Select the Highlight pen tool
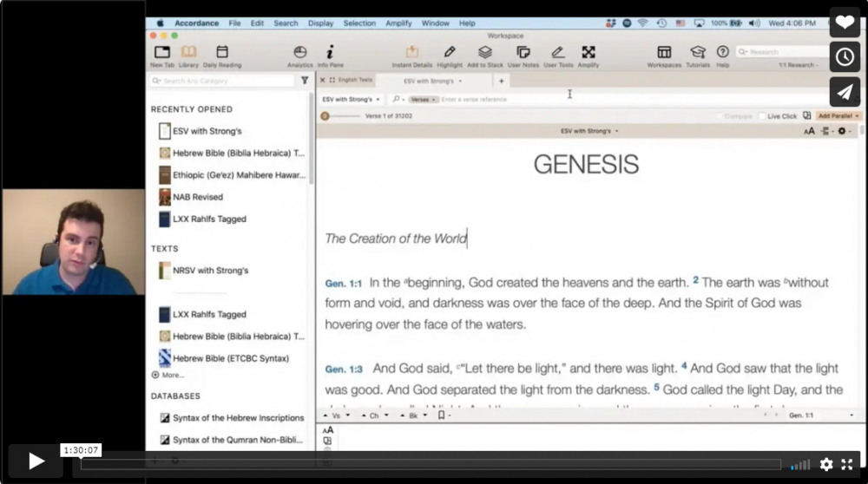This screenshot has width=868, height=484. tap(450, 56)
